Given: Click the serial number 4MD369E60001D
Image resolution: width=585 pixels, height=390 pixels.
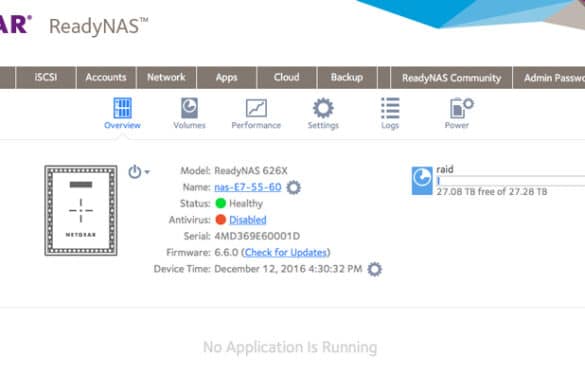Looking at the screenshot, I should point(257,236).
